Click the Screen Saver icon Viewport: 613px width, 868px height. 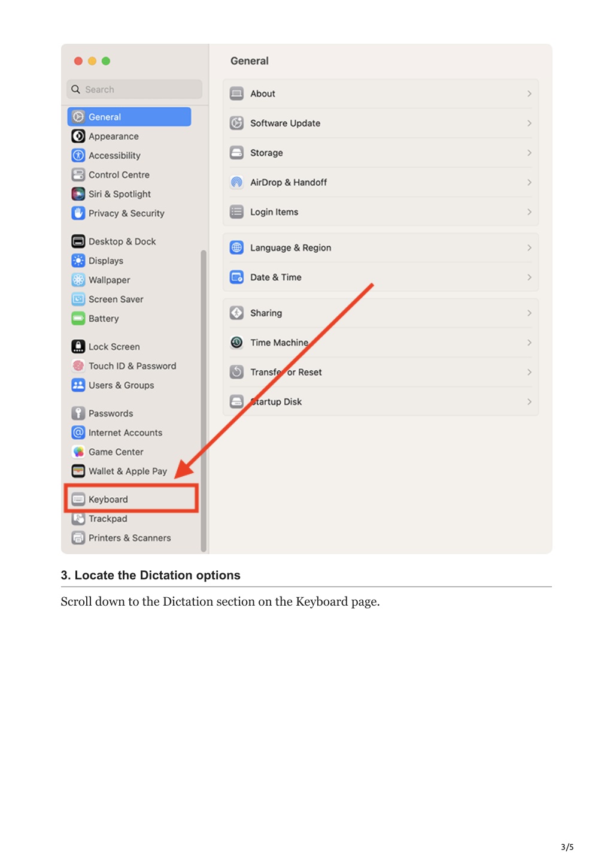point(78,299)
